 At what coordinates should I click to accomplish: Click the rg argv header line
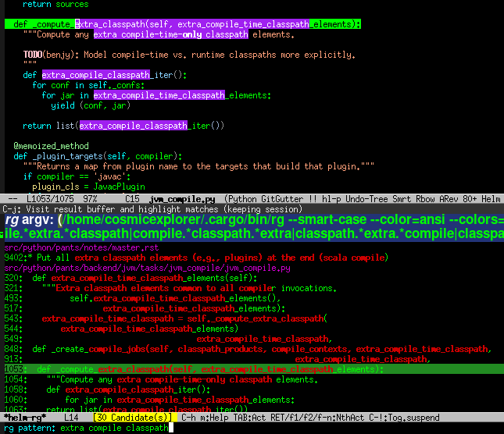[254, 226]
